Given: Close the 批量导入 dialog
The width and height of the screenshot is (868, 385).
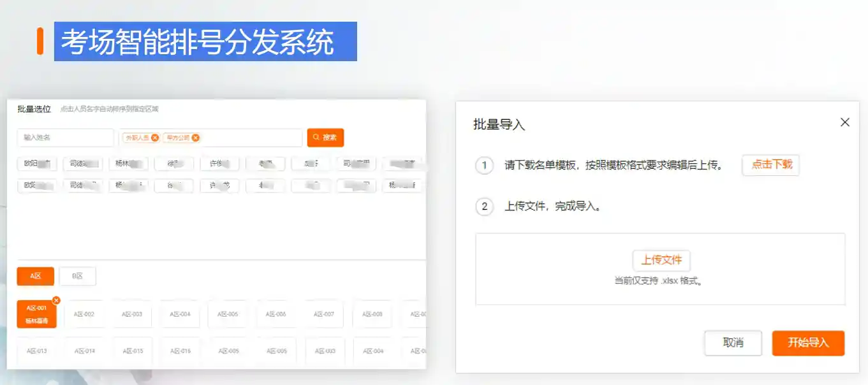Looking at the screenshot, I should 844,122.
